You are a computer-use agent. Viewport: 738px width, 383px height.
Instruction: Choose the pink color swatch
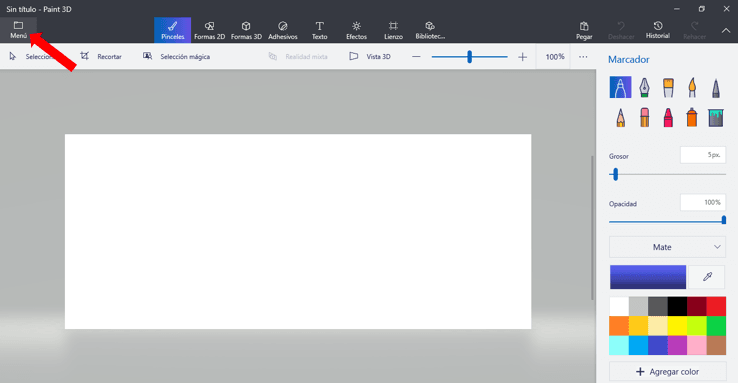[x=696, y=345]
